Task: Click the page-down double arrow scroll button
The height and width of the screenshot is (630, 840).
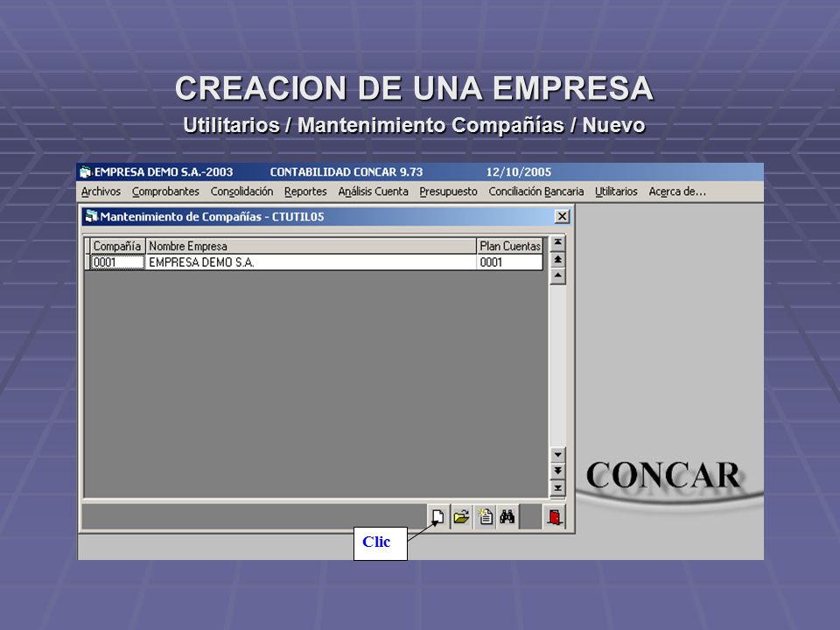Action: tap(557, 472)
